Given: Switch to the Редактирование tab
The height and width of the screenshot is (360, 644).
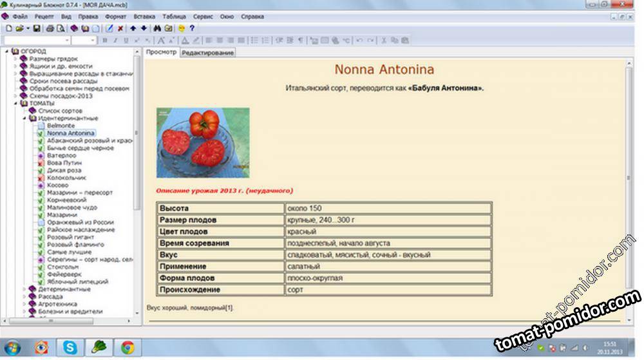Looking at the screenshot, I should point(207,53).
